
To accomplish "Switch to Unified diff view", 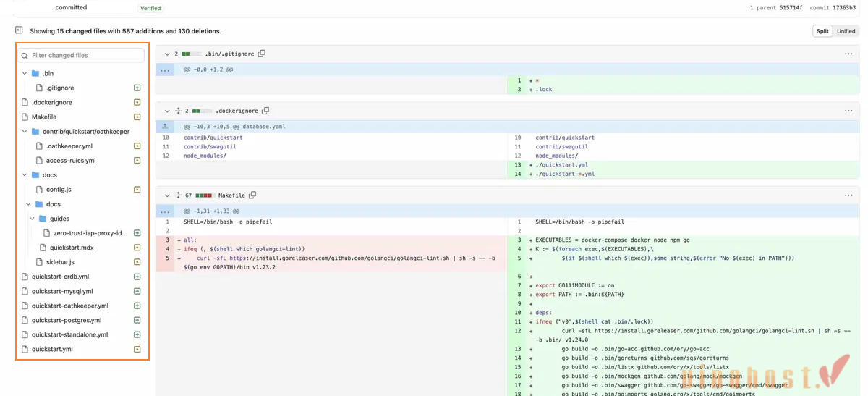I will click(x=846, y=31).
